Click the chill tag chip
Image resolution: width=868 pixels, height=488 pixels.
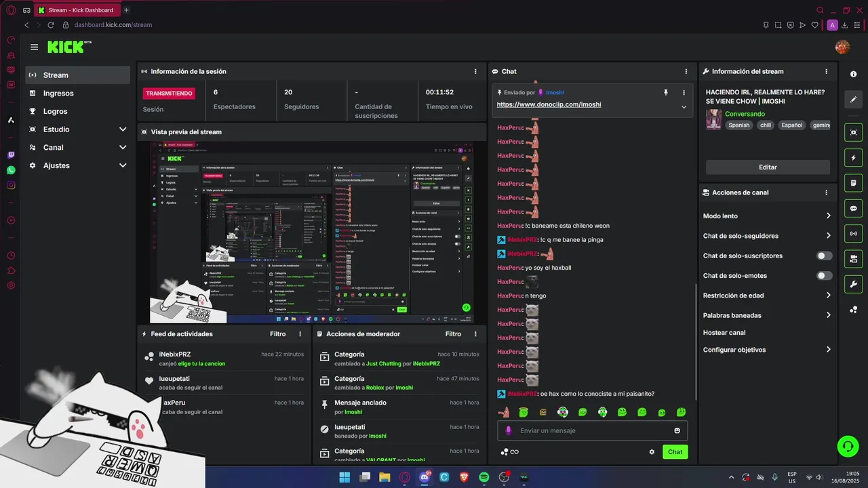(x=765, y=125)
